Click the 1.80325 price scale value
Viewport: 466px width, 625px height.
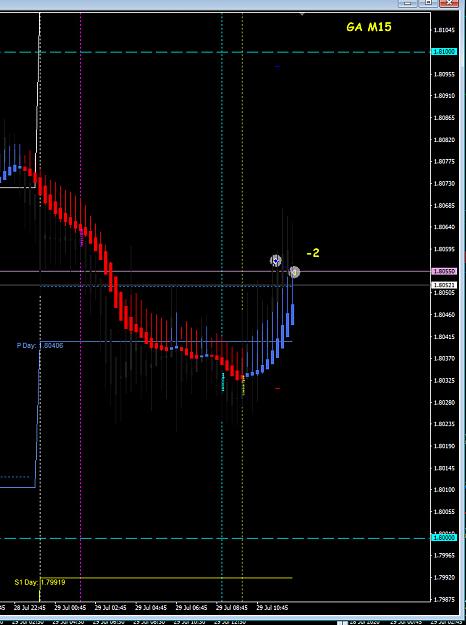pyautogui.click(x=444, y=381)
